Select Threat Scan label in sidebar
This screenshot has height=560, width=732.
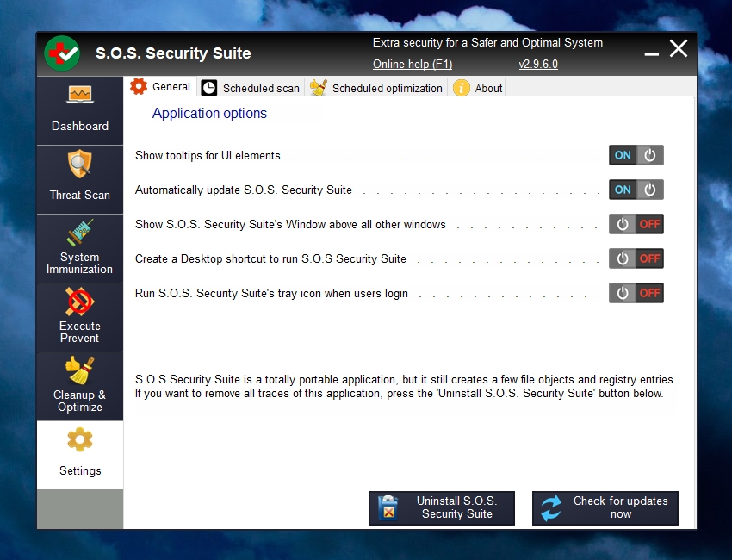pyautogui.click(x=80, y=195)
